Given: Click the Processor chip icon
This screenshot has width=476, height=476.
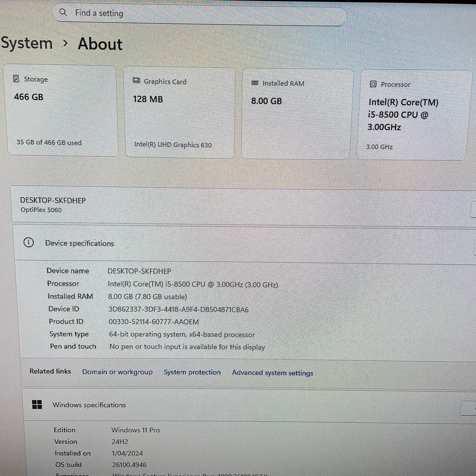Looking at the screenshot, I should (373, 84).
